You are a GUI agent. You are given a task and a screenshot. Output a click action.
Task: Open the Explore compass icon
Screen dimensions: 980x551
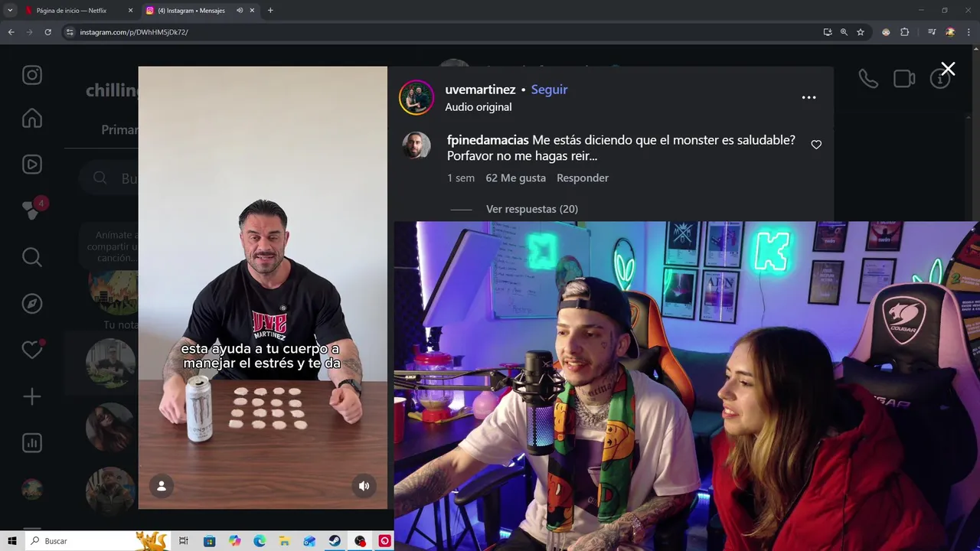point(31,304)
